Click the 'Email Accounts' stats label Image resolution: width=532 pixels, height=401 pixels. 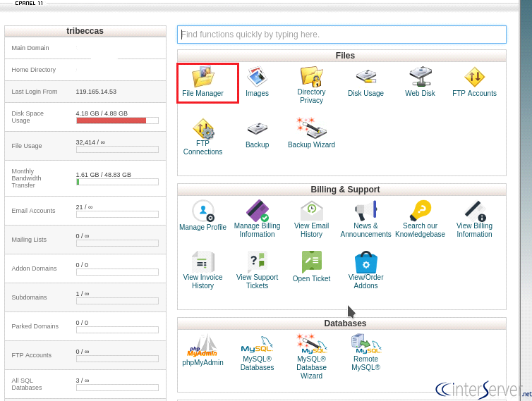(x=33, y=211)
